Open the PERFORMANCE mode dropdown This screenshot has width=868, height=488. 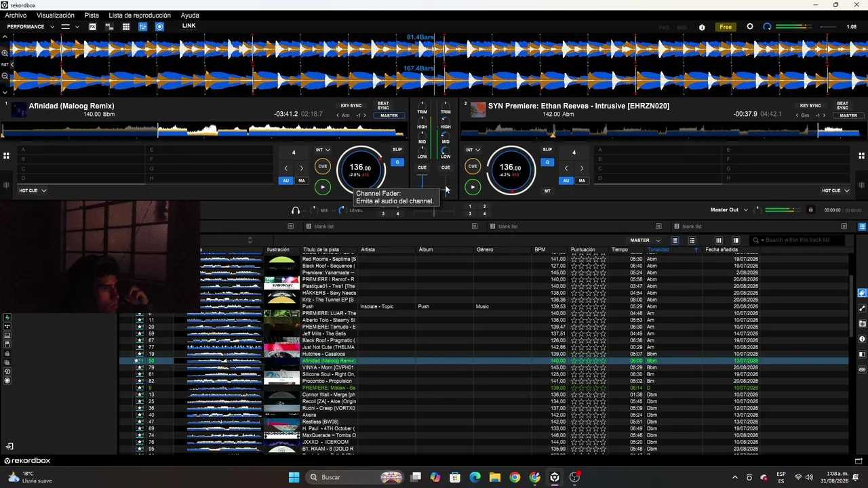[30, 26]
